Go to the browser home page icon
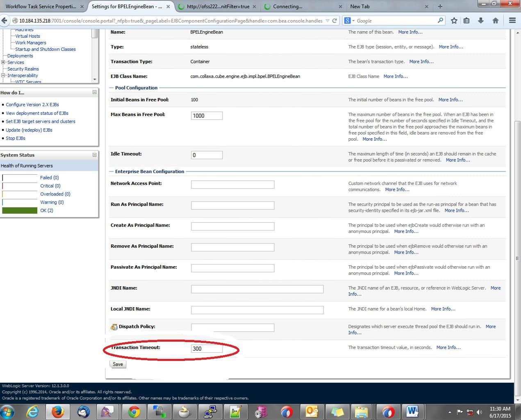This screenshot has height=420, width=521. click(495, 21)
